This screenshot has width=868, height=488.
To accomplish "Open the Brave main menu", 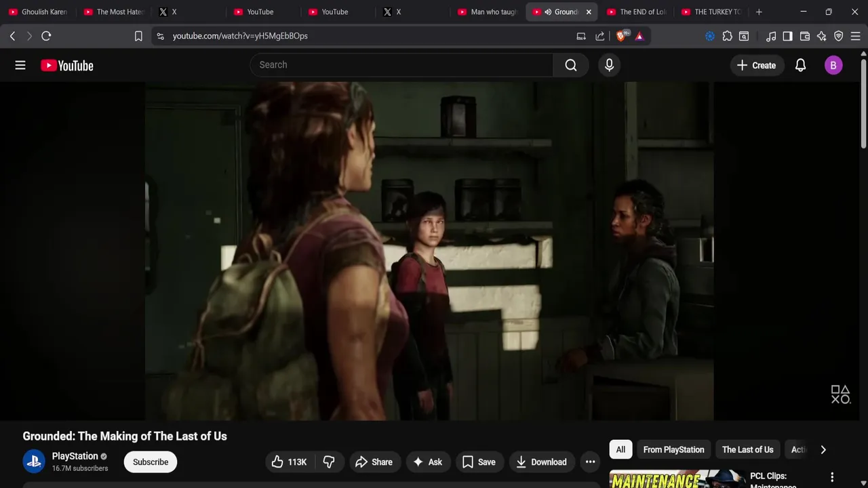I will coord(856,36).
